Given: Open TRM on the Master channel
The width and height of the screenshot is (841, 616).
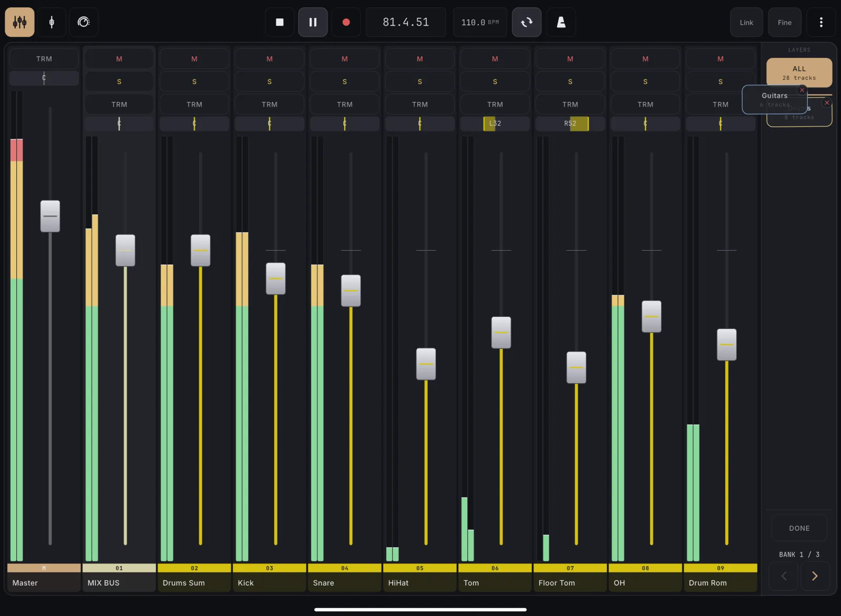Looking at the screenshot, I should click(x=44, y=59).
